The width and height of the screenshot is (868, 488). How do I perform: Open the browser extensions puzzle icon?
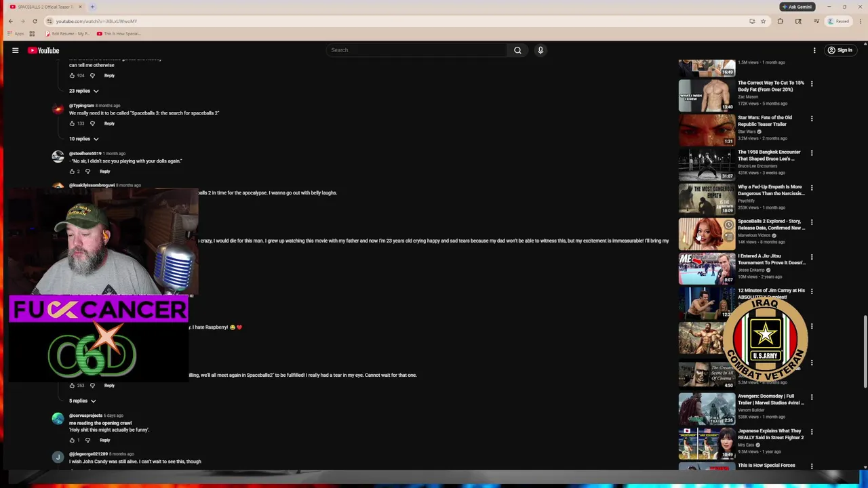point(780,21)
